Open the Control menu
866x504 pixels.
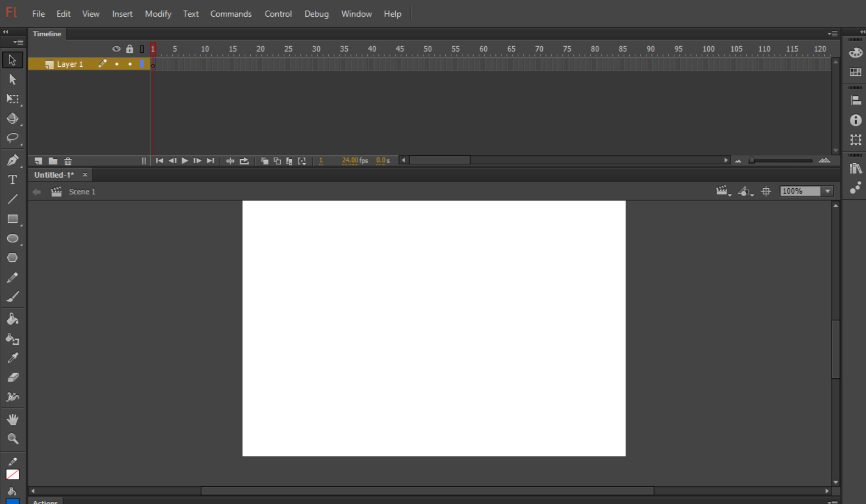278,14
